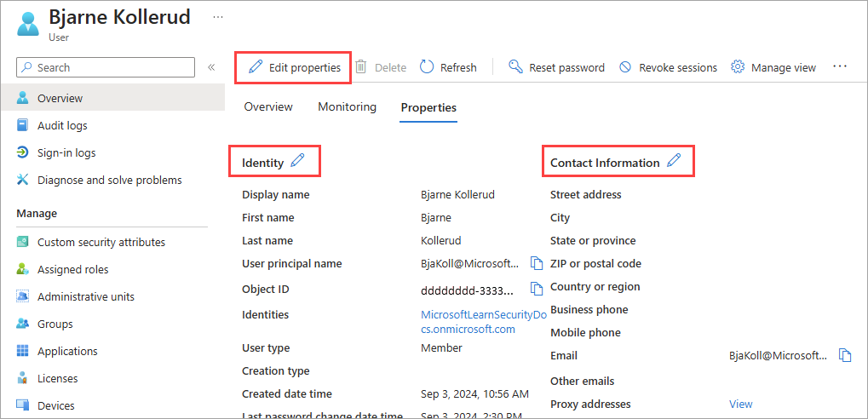Screen dimensions: 868x419
Task: Click the Manage view gear icon
Action: click(x=738, y=67)
